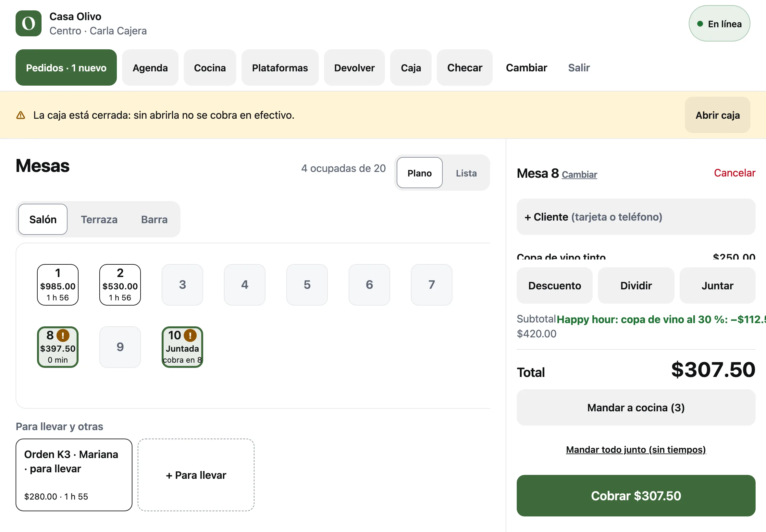The width and height of the screenshot is (766, 532).
Task: Open the Agenda section
Action: point(150,68)
